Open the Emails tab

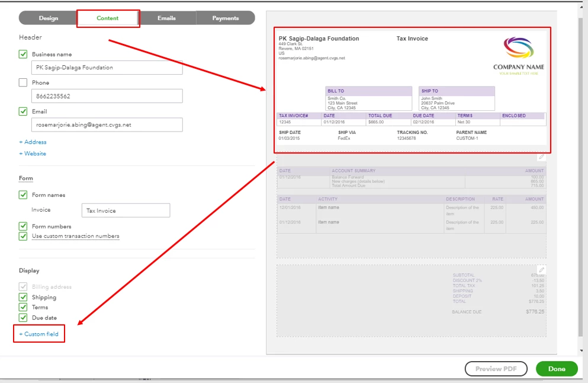[x=166, y=18]
